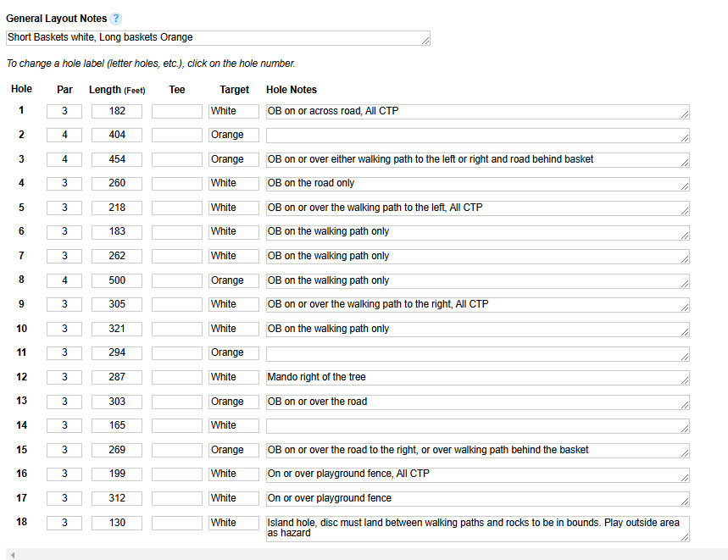Click the 'Hole Notes' column header
Viewport: 728px width, 560px height.
(x=291, y=90)
